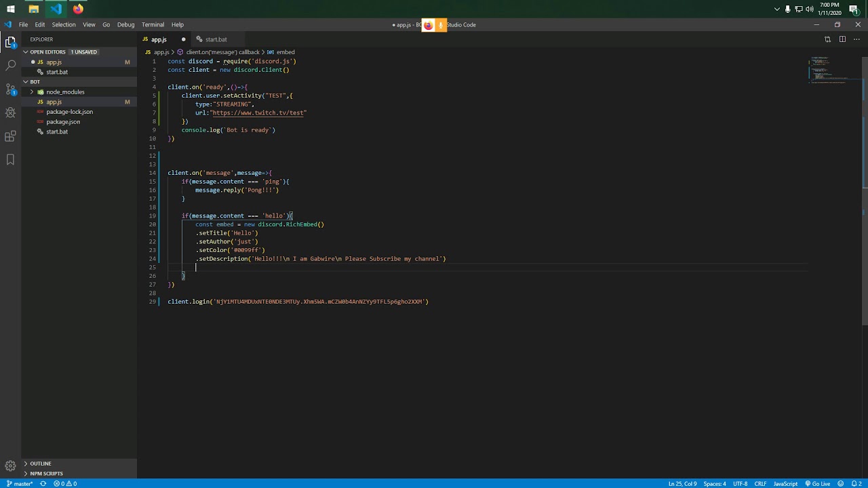
Task: Open the Search view in the activity bar
Action: [10, 66]
